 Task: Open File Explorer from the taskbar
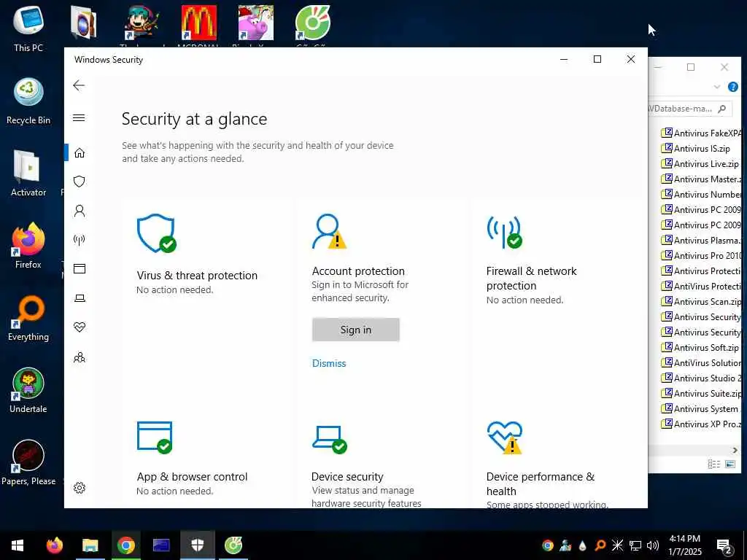coord(90,545)
